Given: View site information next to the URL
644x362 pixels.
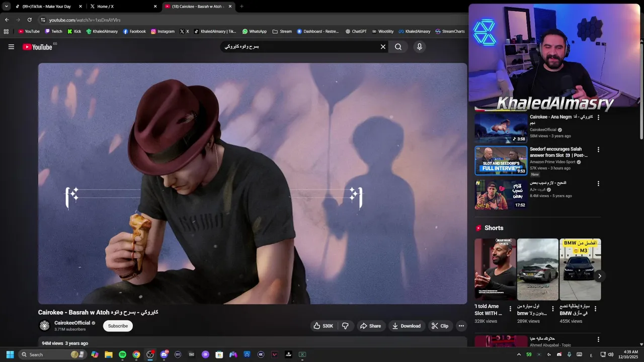Looking at the screenshot, I should pos(43,20).
